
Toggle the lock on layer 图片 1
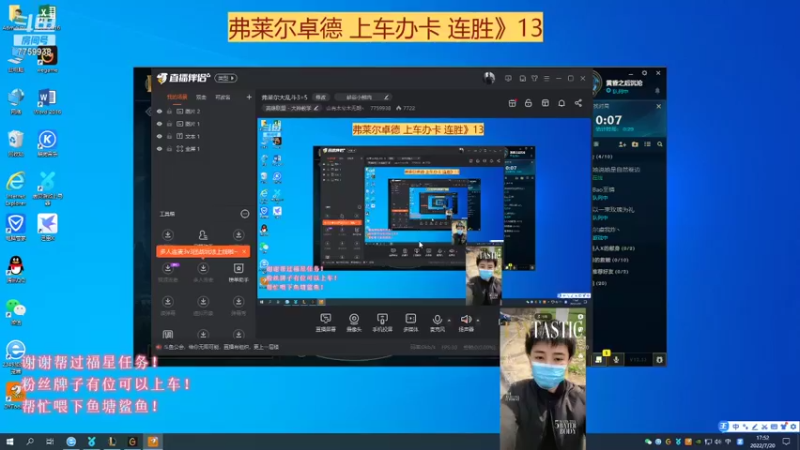[x=169, y=124]
